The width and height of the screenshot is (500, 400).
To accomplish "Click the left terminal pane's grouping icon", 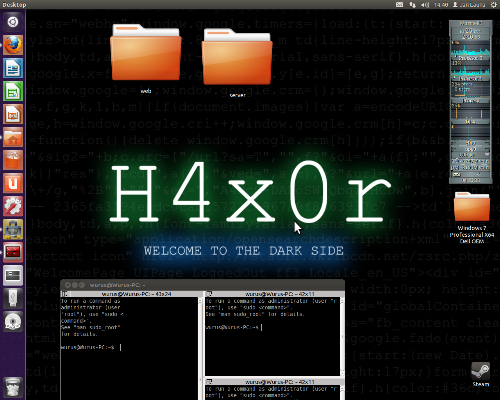I will click(65, 294).
